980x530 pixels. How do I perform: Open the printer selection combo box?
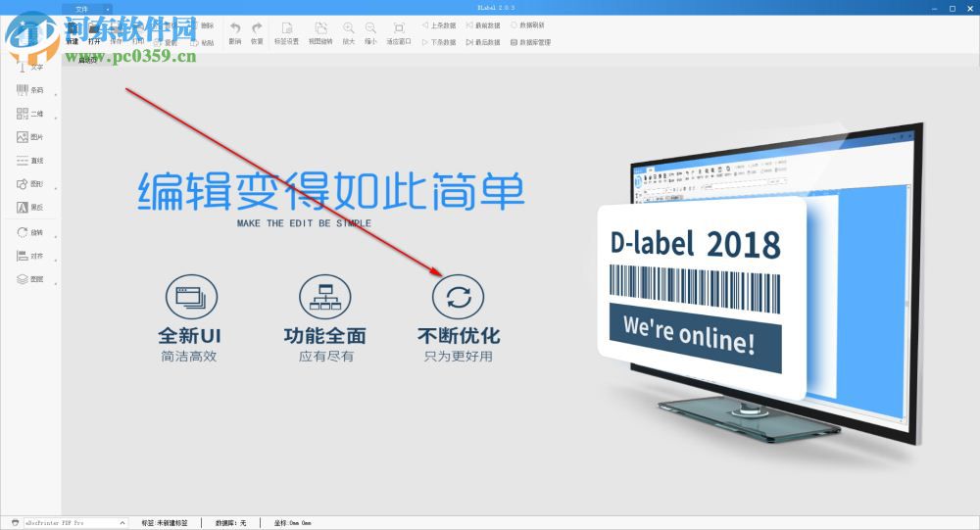[x=75, y=522]
